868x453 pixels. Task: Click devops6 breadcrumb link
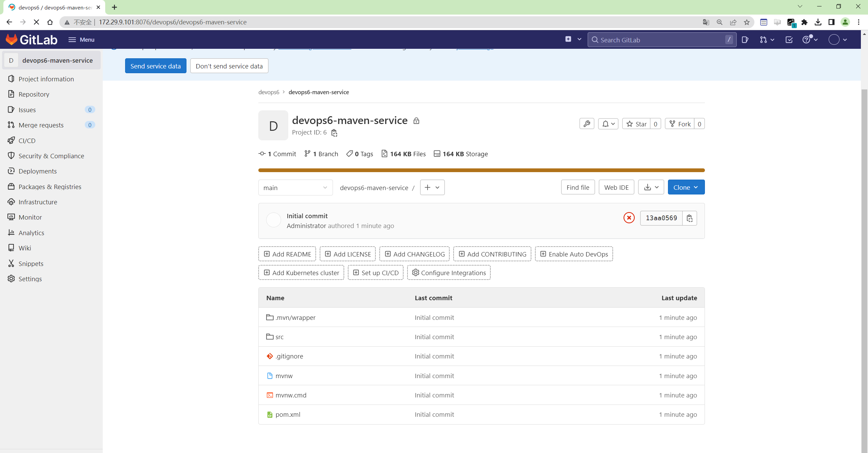click(269, 92)
